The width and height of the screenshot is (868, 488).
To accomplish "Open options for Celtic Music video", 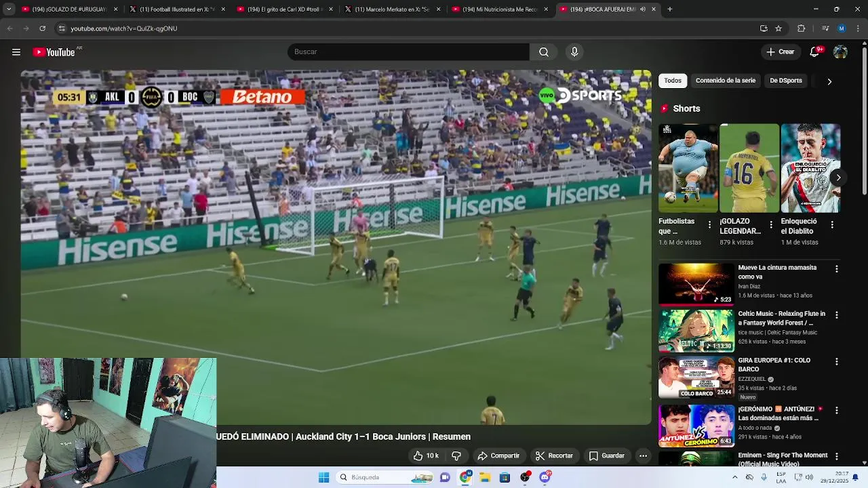I will (x=836, y=315).
